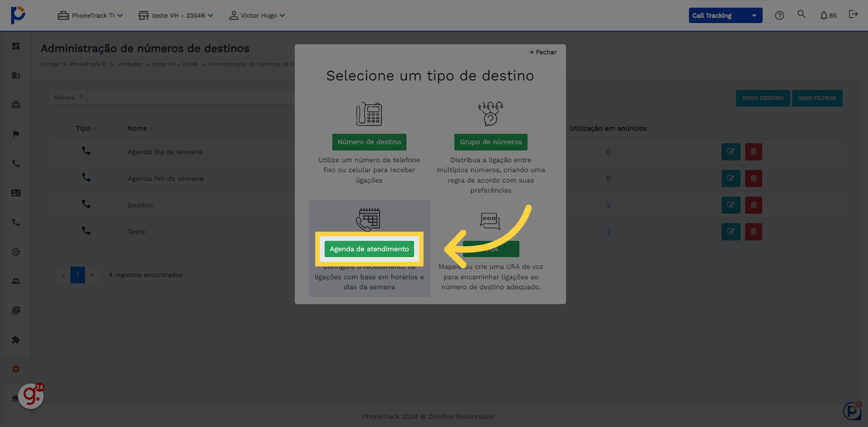Delete the Teste row

(753, 232)
